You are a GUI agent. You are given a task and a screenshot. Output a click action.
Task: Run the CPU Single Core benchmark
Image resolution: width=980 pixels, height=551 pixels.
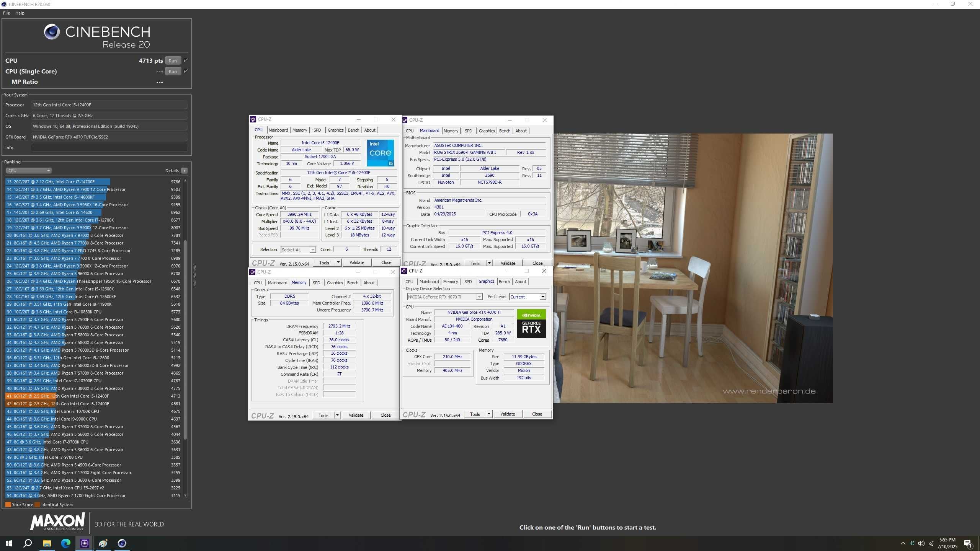(173, 71)
